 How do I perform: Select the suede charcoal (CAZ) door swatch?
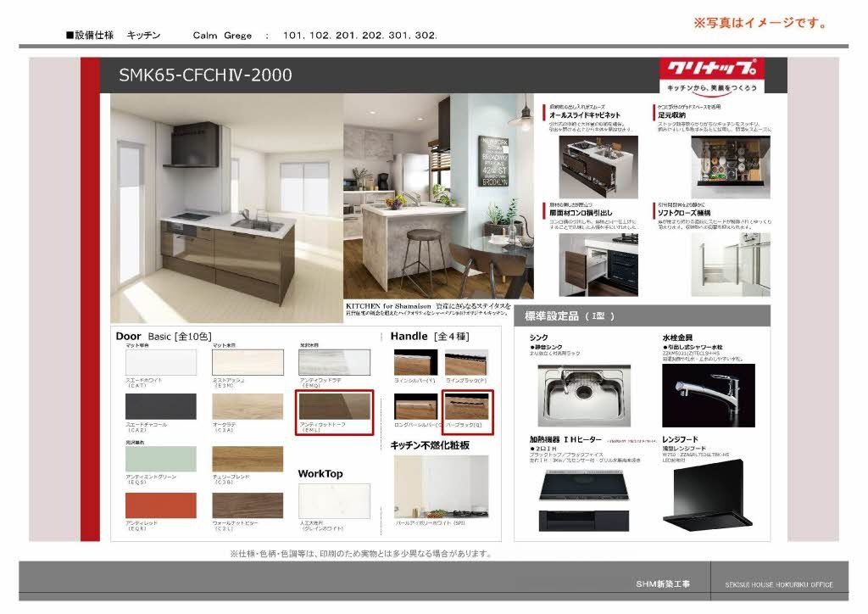pyautogui.click(x=160, y=406)
